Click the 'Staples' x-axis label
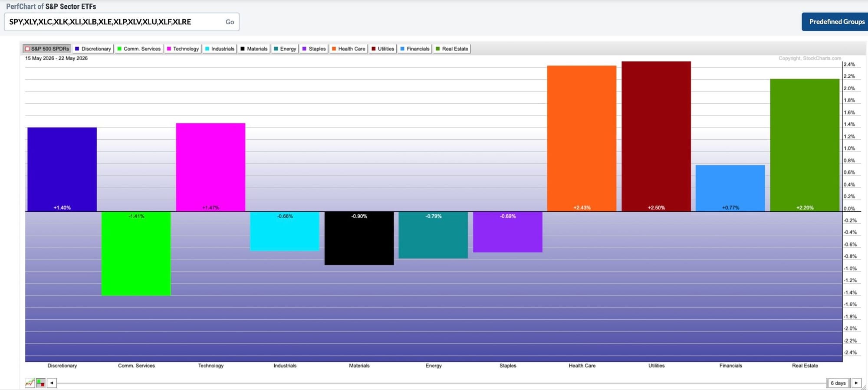868x390 pixels. (x=508, y=366)
